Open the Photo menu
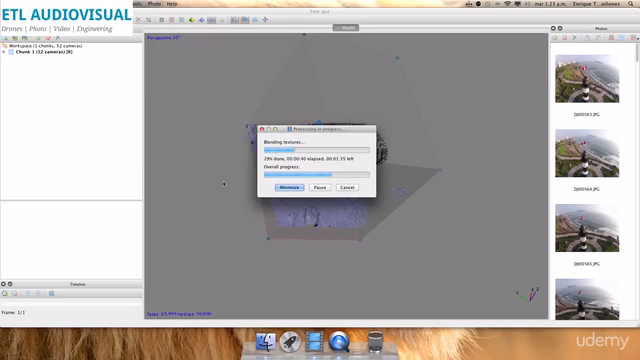 coord(154,4)
